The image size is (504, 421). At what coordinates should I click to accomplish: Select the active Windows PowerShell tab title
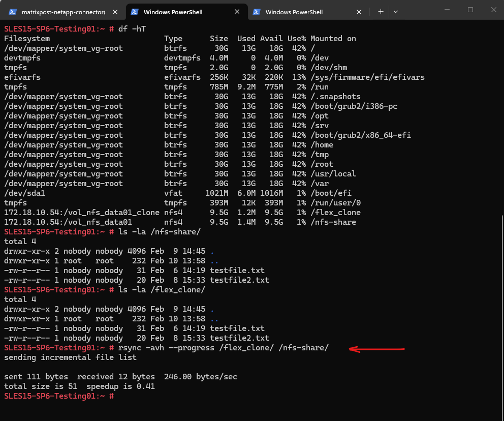[173, 12]
